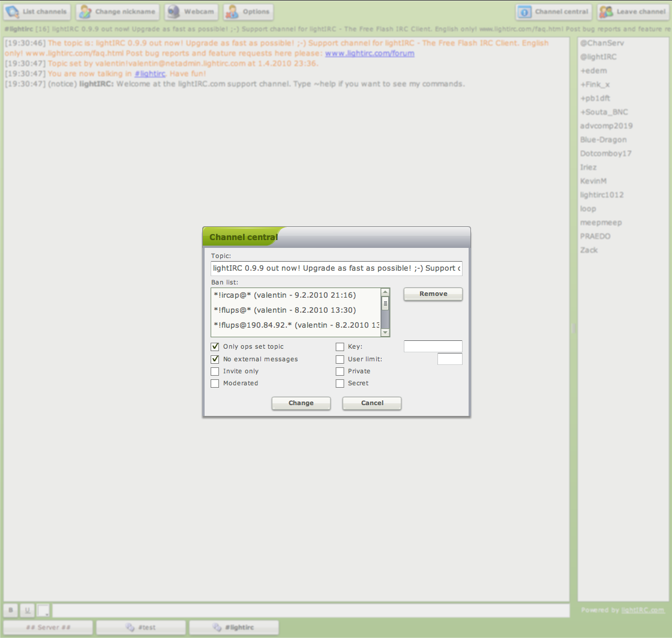Click the List channels toolbar icon
Viewport: 672px width, 638px height.
pyautogui.click(x=37, y=12)
